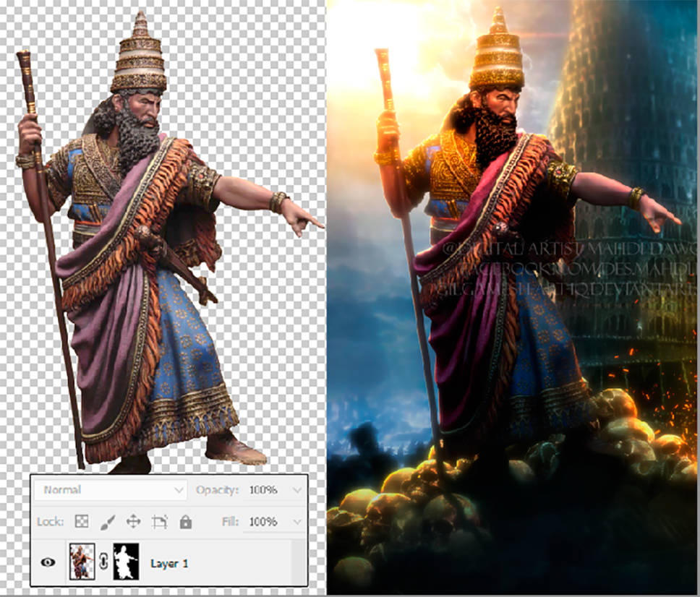Select the black-and-white layer mask thumbnail
This screenshot has width=700, height=597.
click(x=127, y=561)
